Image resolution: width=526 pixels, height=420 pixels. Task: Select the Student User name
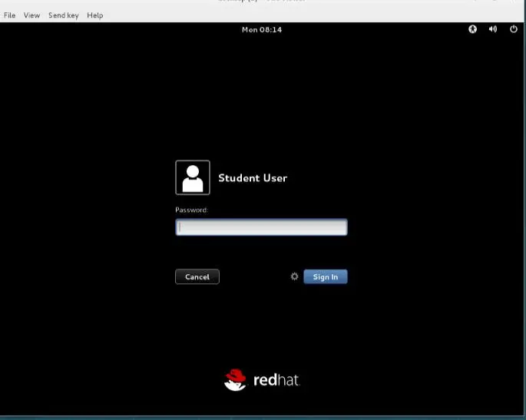pos(253,178)
